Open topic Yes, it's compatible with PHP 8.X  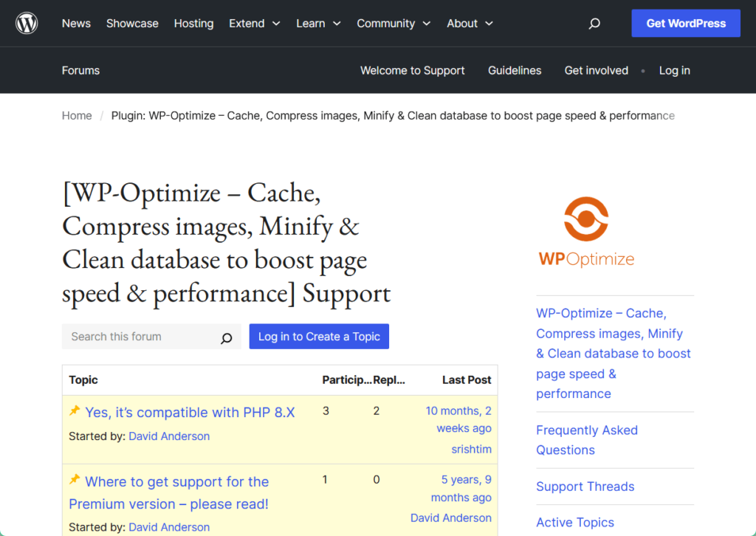click(190, 413)
